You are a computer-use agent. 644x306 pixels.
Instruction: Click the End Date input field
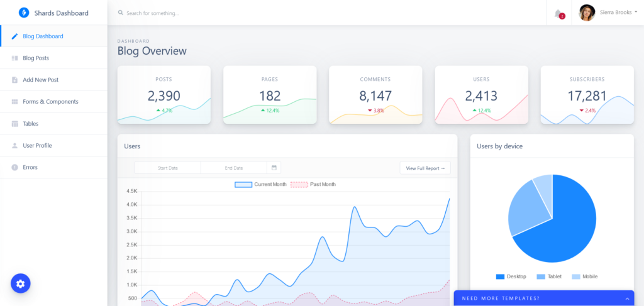234,168
